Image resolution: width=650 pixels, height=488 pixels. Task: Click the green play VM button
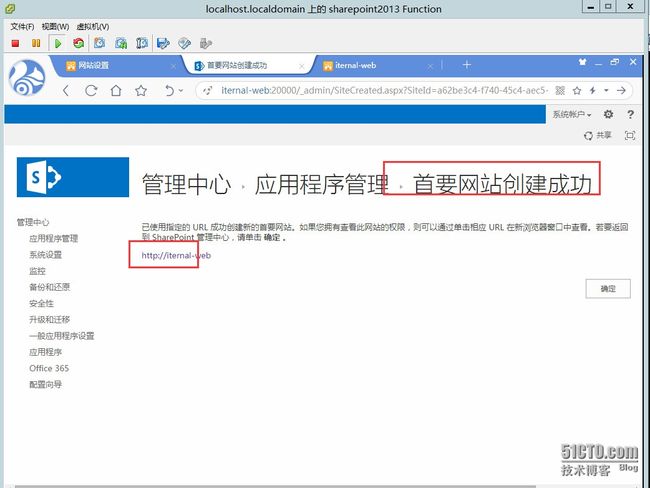pyautogui.click(x=58, y=43)
